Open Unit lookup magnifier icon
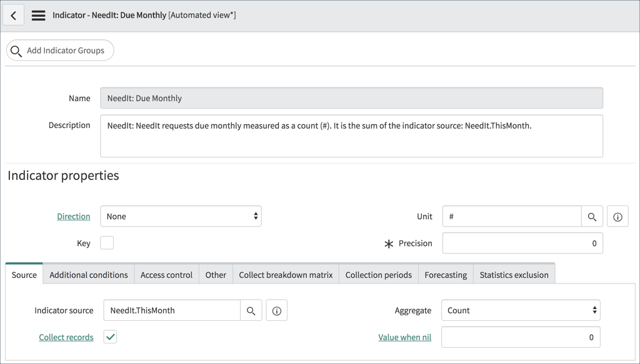This screenshot has height=364, width=640. click(592, 217)
